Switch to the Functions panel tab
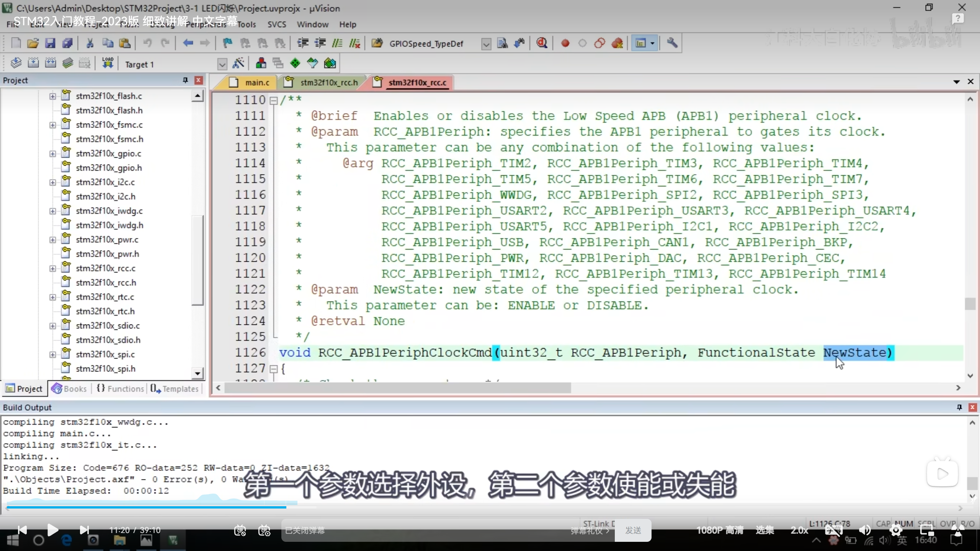The width and height of the screenshot is (980, 551). [120, 389]
